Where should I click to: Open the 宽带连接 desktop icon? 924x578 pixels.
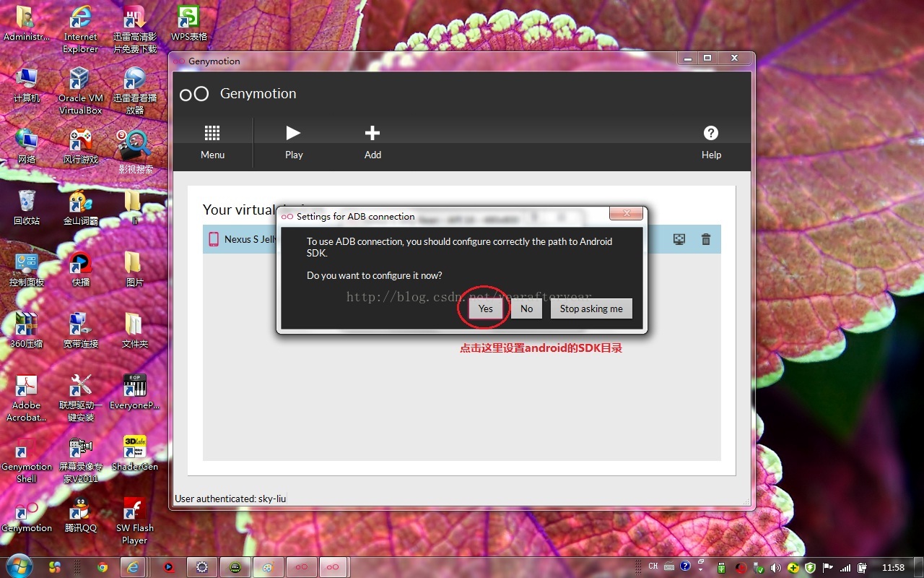point(80,331)
